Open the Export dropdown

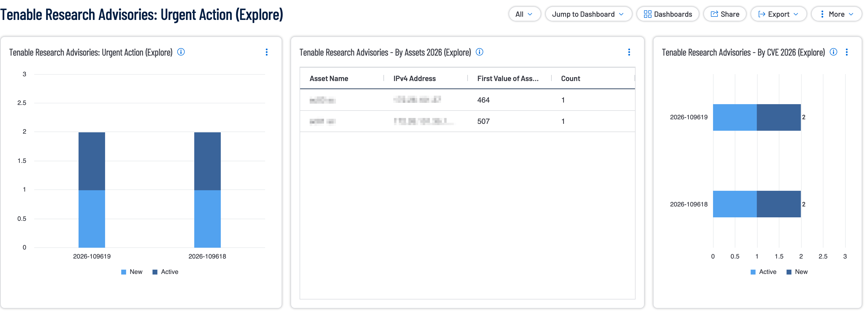pyautogui.click(x=778, y=14)
